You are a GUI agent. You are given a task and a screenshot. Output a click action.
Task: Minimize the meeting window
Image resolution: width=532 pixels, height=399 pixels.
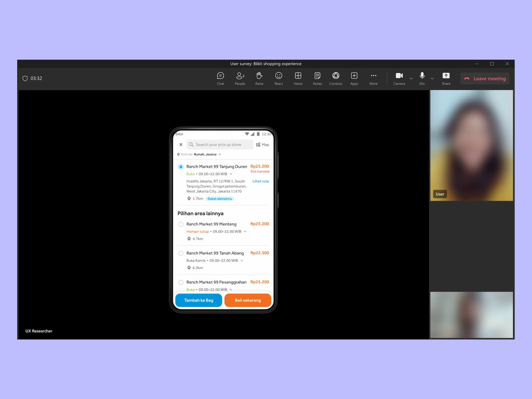tap(477, 64)
